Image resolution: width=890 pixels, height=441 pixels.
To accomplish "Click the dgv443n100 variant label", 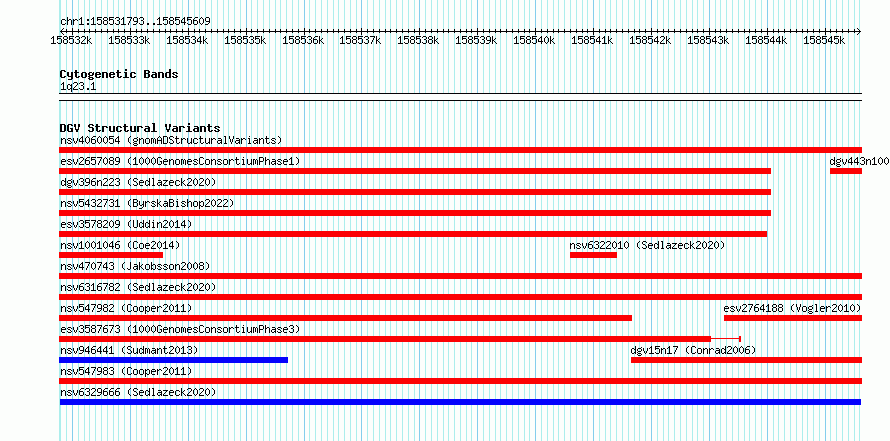I will [859, 161].
